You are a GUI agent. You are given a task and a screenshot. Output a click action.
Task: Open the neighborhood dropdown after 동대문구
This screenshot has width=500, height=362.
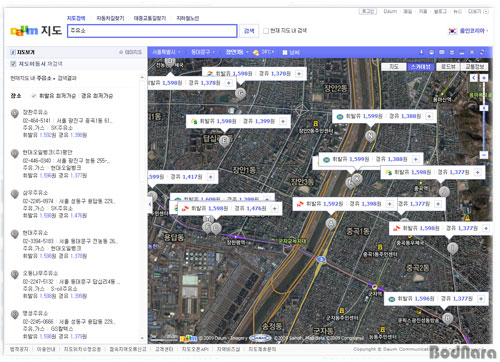pyautogui.click(x=237, y=52)
